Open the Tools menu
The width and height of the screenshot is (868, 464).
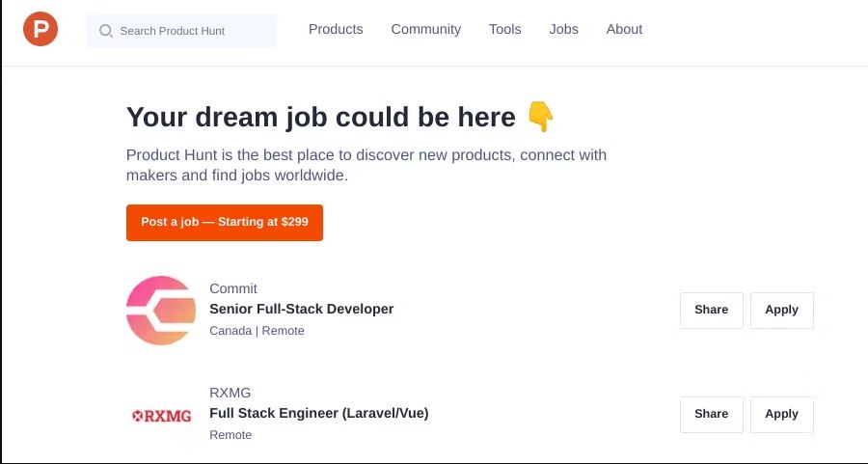(504, 29)
